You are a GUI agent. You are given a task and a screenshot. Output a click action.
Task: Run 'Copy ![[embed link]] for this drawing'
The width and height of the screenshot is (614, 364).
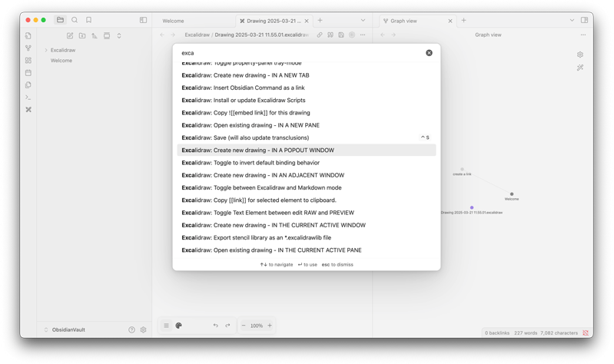(306, 113)
